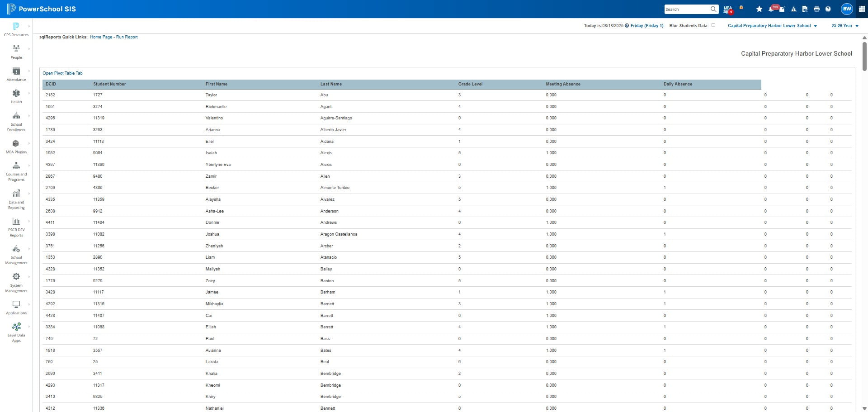Click into the Search field
The width and height of the screenshot is (868, 412).
coord(687,9)
